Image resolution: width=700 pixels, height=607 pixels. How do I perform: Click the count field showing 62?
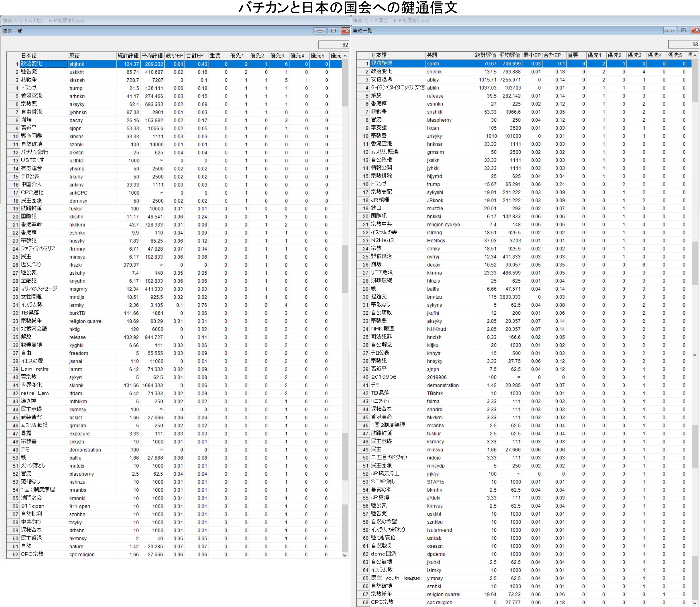333,45
